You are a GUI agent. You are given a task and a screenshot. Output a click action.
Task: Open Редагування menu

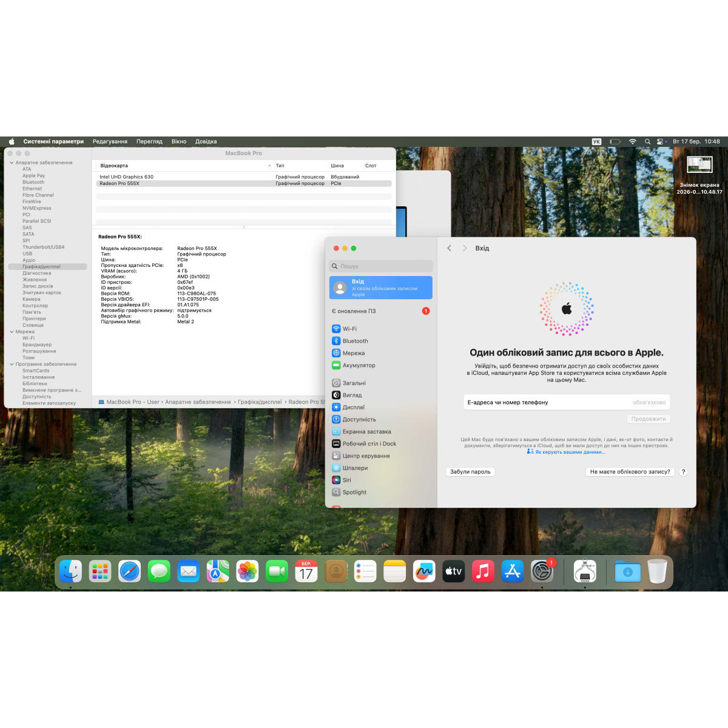click(110, 141)
